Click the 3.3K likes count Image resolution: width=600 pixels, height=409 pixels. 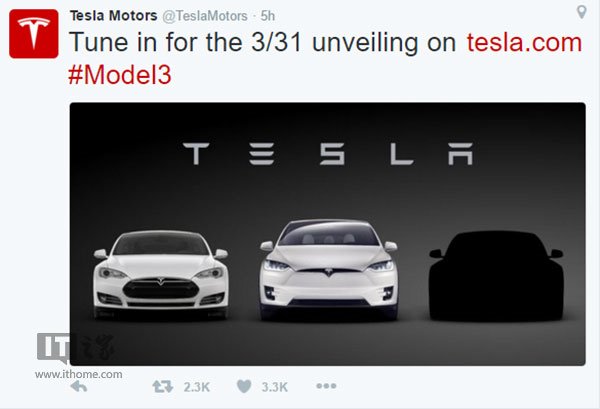click(274, 387)
